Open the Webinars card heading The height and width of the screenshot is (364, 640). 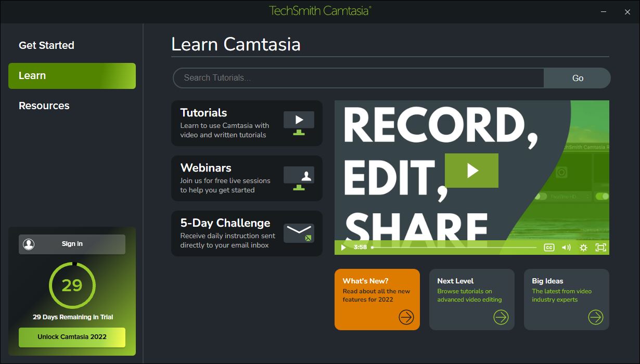pyautogui.click(x=206, y=168)
